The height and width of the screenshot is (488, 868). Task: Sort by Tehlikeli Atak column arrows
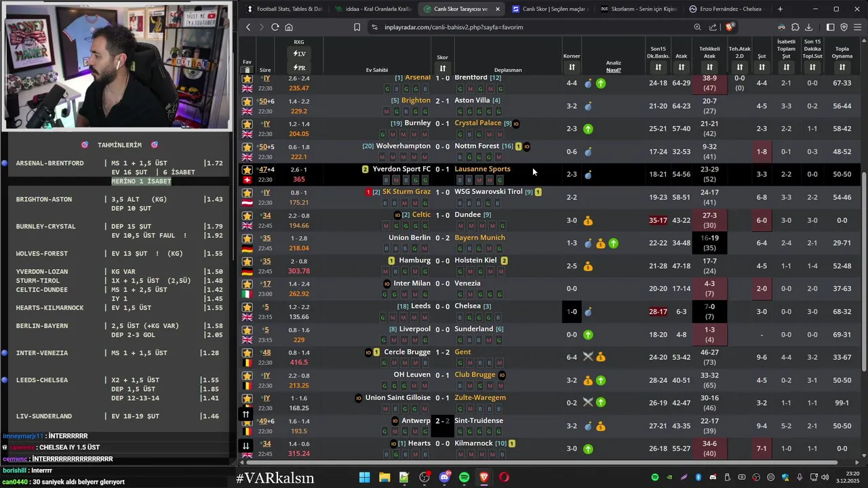point(709,67)
